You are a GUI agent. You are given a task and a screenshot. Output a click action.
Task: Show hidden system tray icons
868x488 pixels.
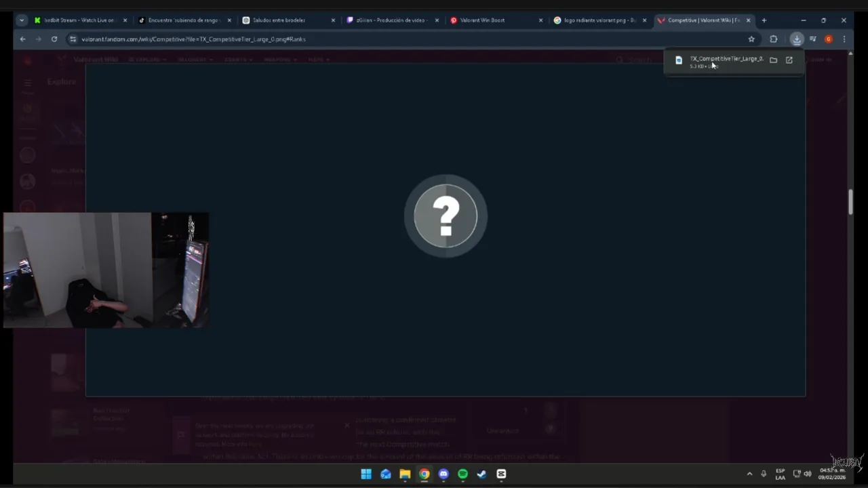coord(749,474)
